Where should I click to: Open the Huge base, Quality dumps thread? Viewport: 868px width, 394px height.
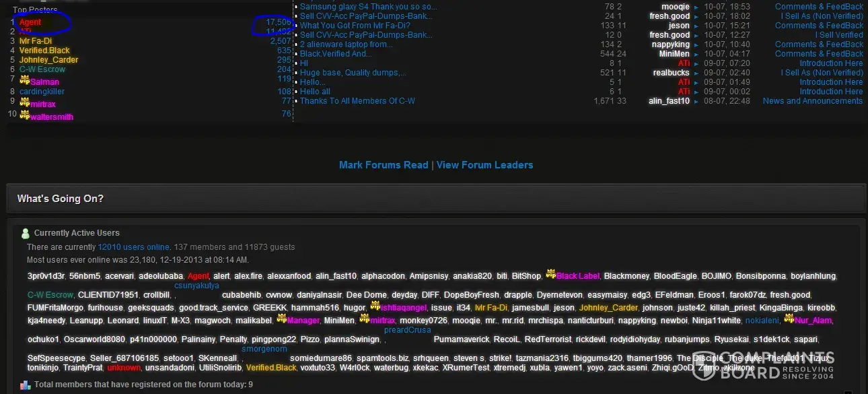(x=353, y=73)
